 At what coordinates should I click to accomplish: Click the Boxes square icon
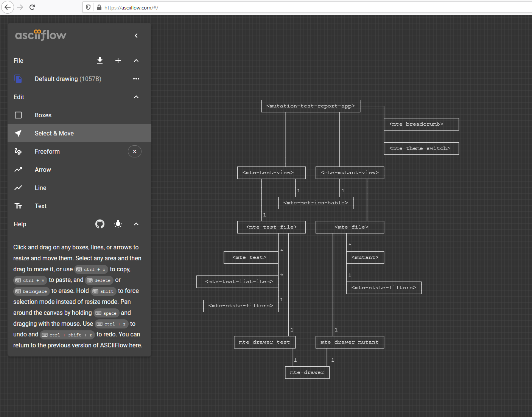click(18, 115)
